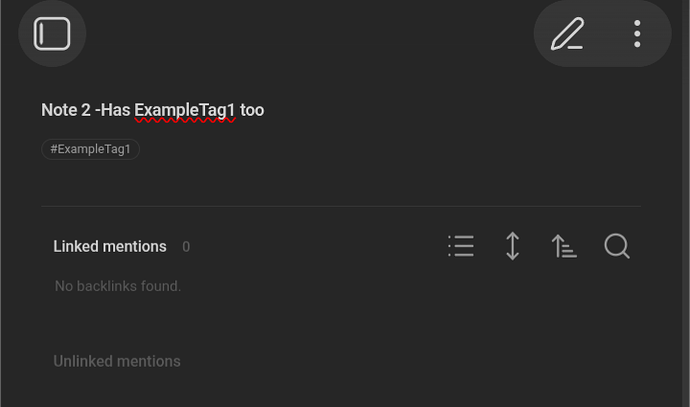This screenshot has height=407, width=690.
Task: Collapse results using the list icon
Action: tap(461, 246)
